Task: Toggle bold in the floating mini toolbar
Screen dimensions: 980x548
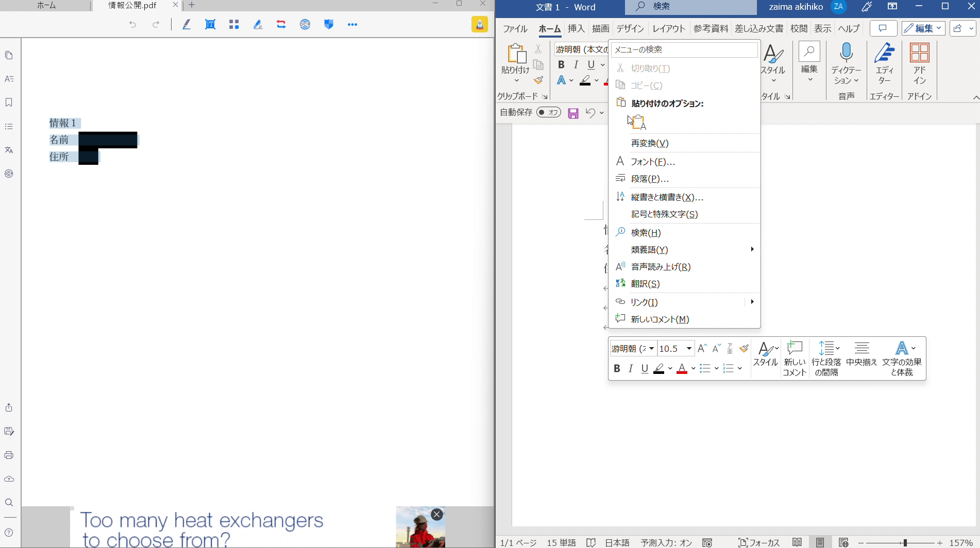Action: [617, 369]
